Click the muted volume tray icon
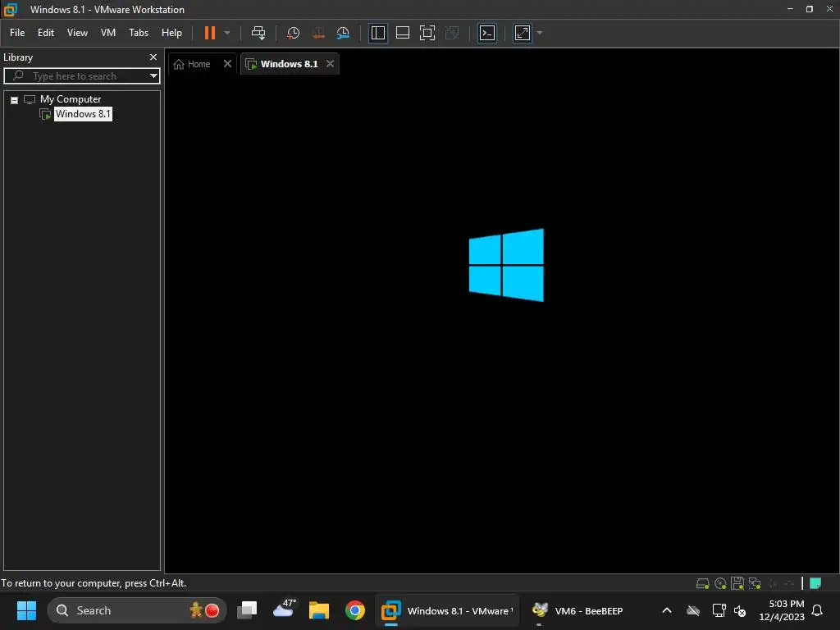The width and height of the screenshot is (840, 630). click(741, 610)
